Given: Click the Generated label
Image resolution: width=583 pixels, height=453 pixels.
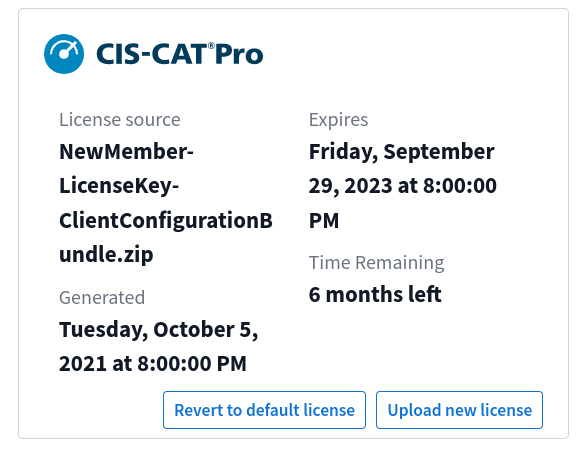Looking at the screenshot, I should (x=102, y=298).
